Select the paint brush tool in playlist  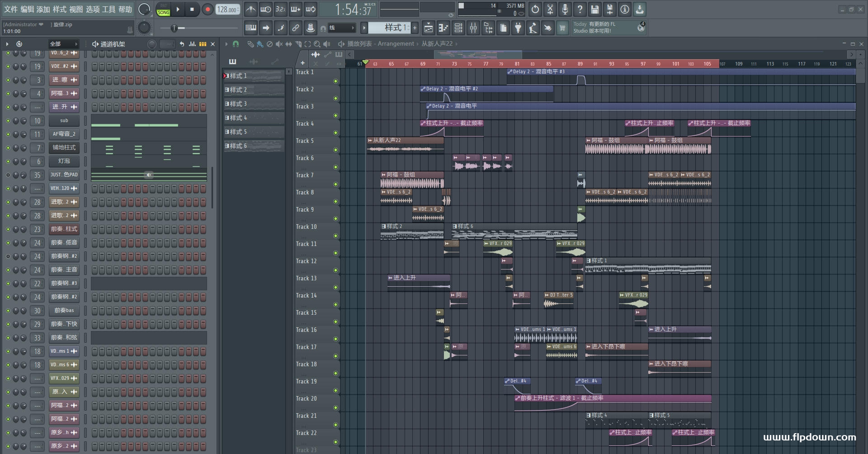point(260,44)
